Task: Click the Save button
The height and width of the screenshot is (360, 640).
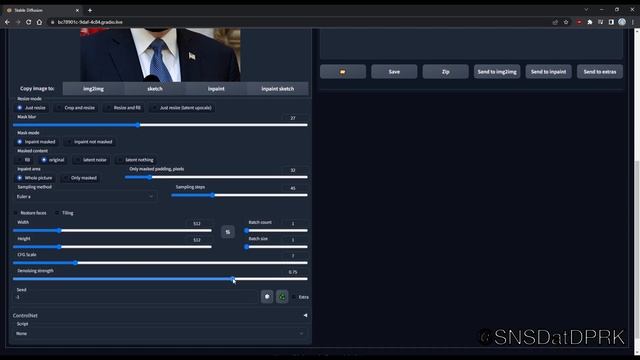Action: (394, 72)
